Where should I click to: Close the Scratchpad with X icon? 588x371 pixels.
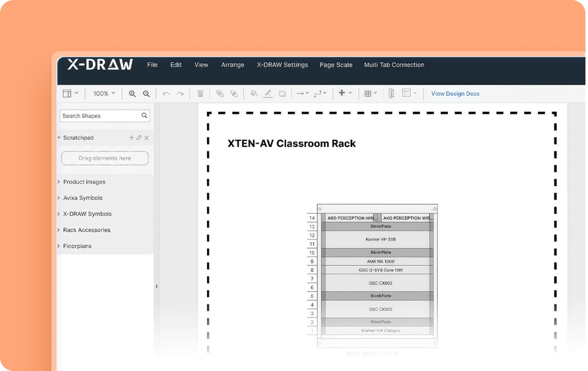pos(146,138)
